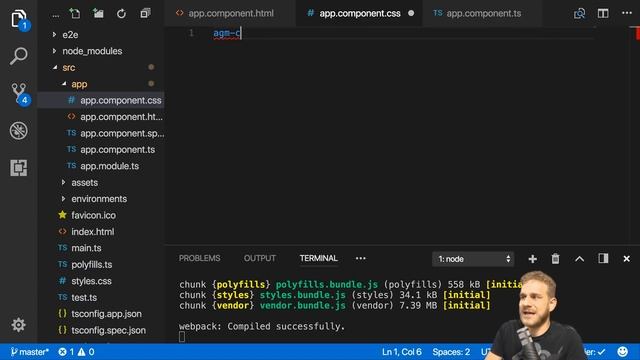
Task: Open app.component.ht... in the file tree
Action: click(100, 117)
